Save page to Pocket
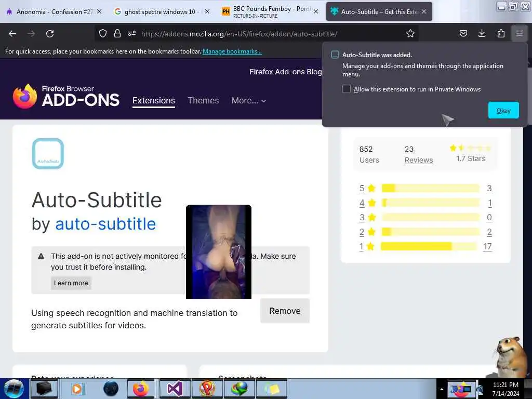The height and width of the screenshot is (399, 532). tap(463, 33)
